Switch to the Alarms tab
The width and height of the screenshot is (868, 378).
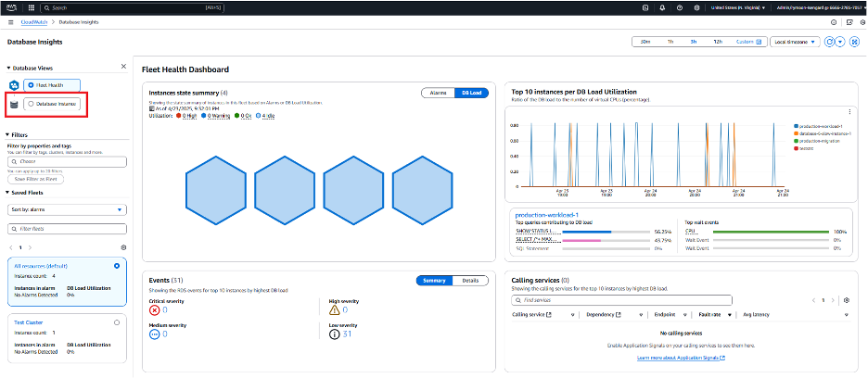(439, 93)
